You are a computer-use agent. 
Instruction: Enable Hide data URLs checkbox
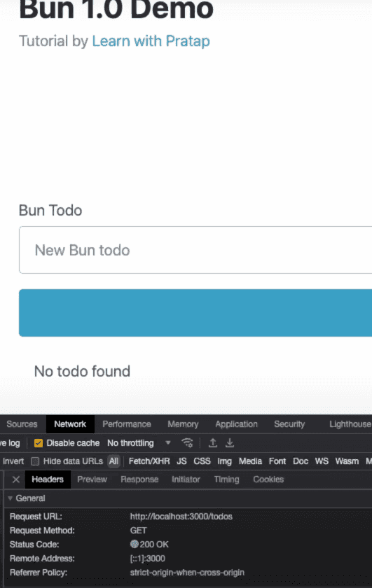coord(35,461)
